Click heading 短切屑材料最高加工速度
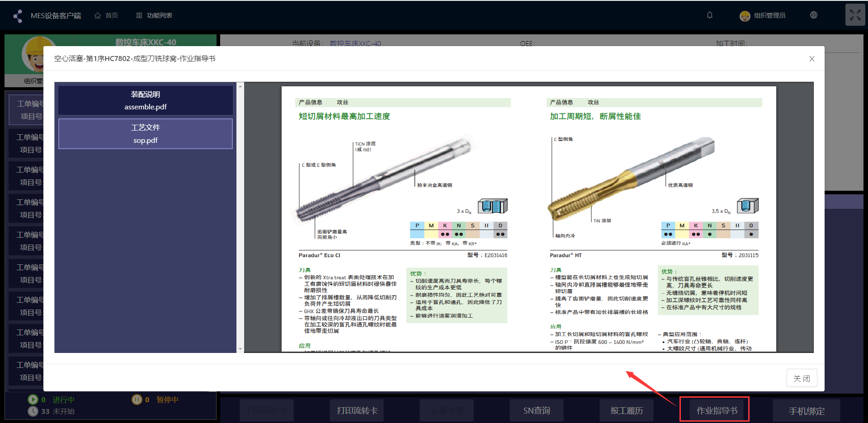Viewport: 868px width, 423px height. 344,117
